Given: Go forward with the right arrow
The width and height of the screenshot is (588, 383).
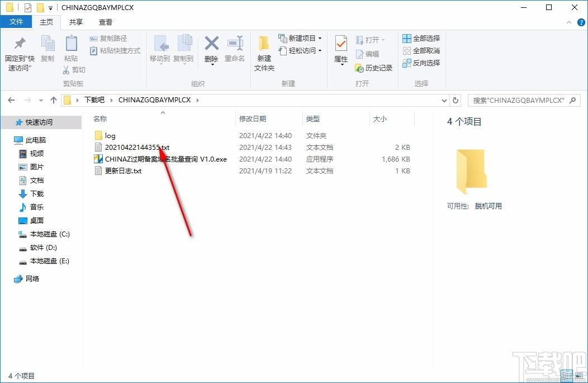Looking at the screenshot, I should point(28,100).
